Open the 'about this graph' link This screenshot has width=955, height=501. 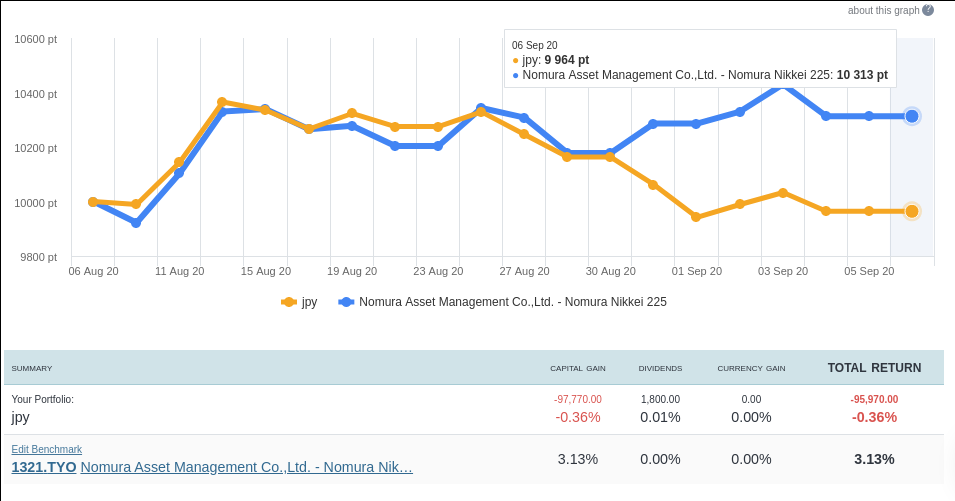pyautogui.click(x=883, y=10)
